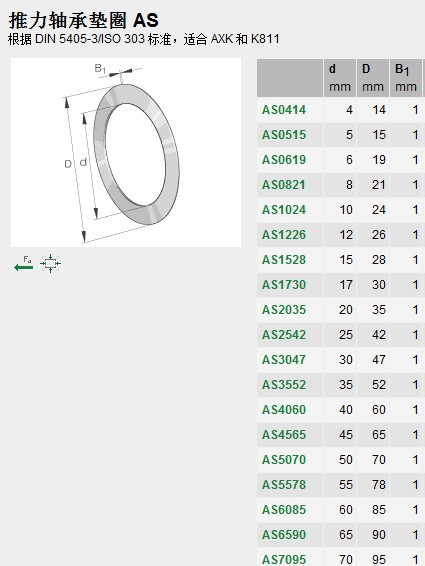Open product link AS5070

coord(284,460)
